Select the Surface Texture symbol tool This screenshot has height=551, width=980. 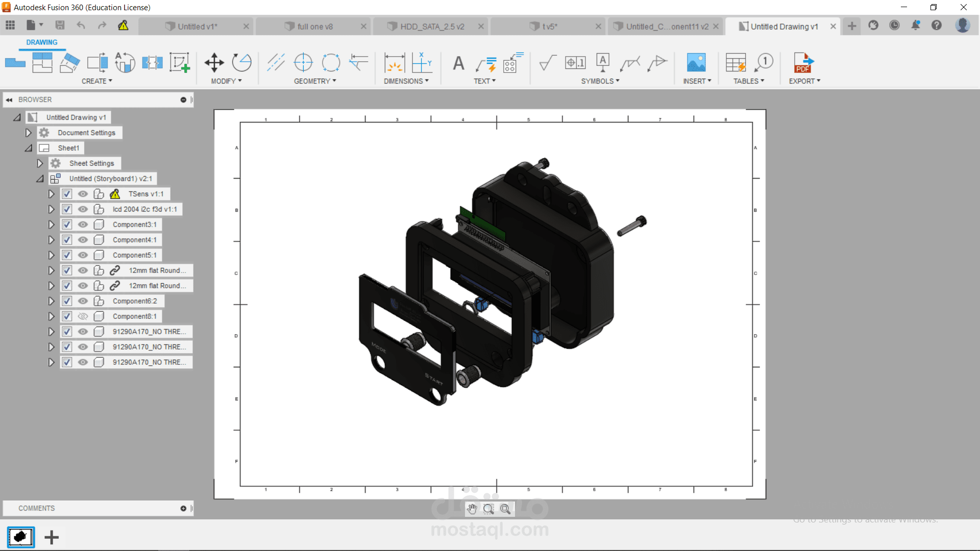[x=547, y=63]
